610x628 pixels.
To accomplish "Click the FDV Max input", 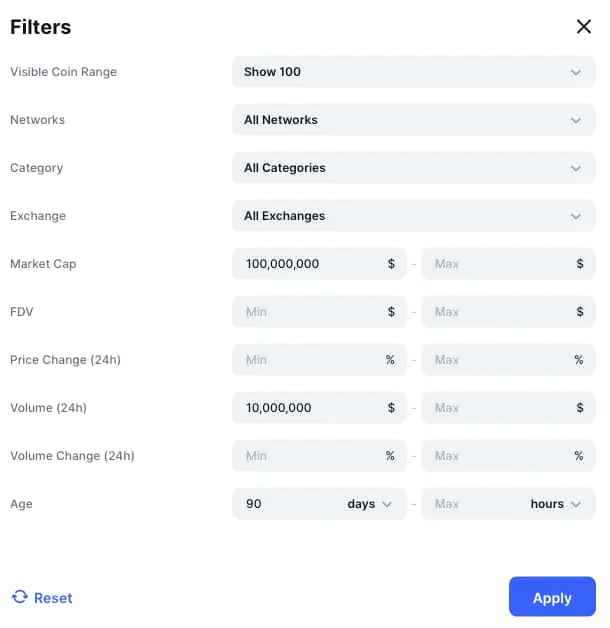I will (x=497, y=312).
